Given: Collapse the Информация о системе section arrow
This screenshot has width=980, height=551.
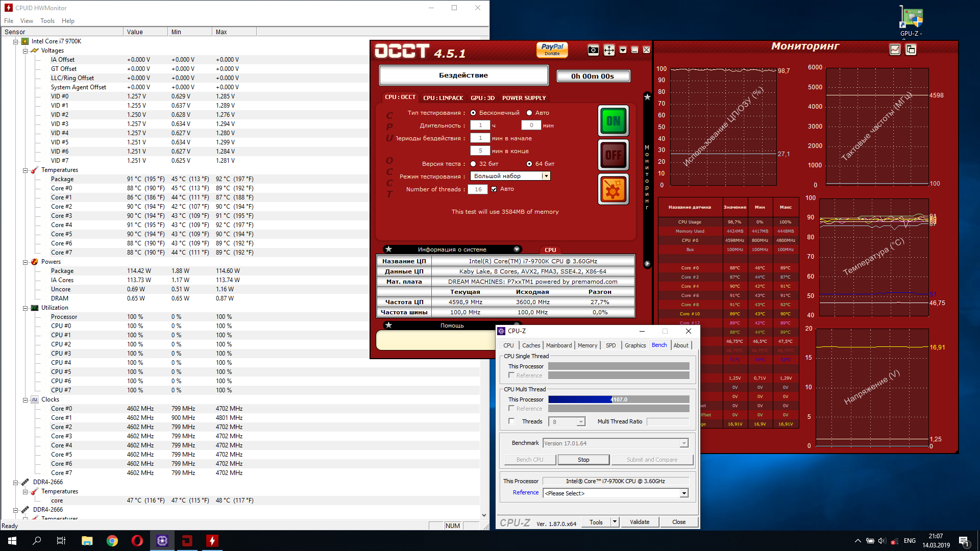Looking at the screenshot, I should click(517, 249).
